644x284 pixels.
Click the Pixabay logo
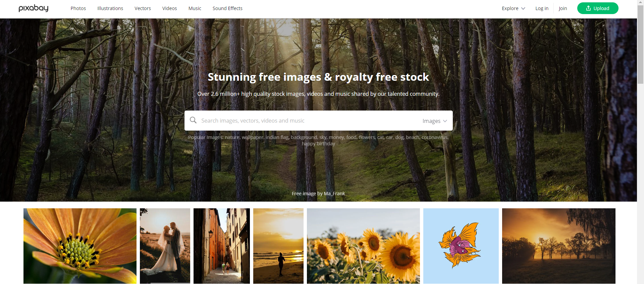pyautogui.click(x=34, y=8)
